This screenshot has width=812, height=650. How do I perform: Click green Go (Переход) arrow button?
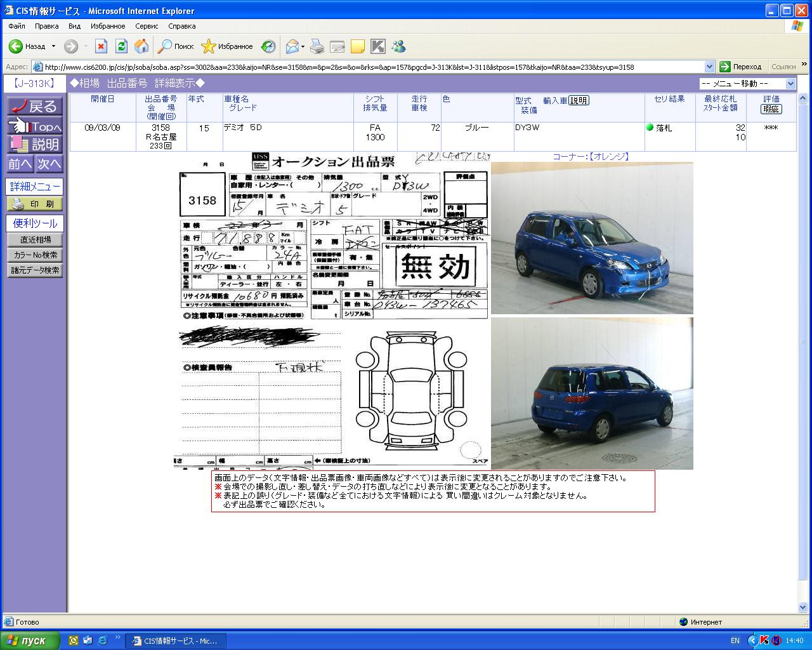(740, 67)
